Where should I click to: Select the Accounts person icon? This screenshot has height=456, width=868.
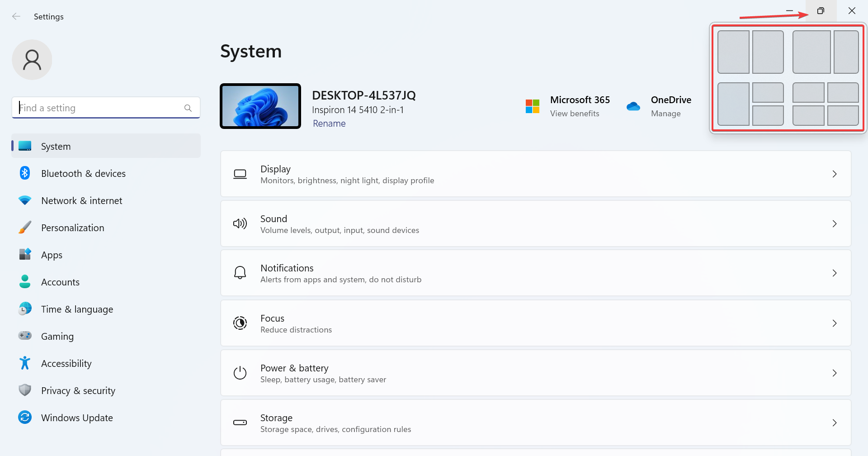[24, 281]
